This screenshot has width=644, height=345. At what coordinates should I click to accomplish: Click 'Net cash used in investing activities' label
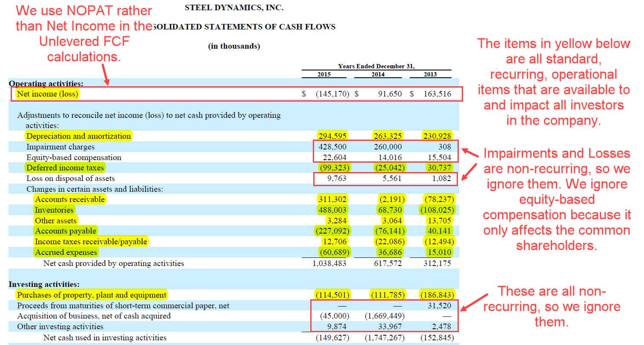[105, 338]
